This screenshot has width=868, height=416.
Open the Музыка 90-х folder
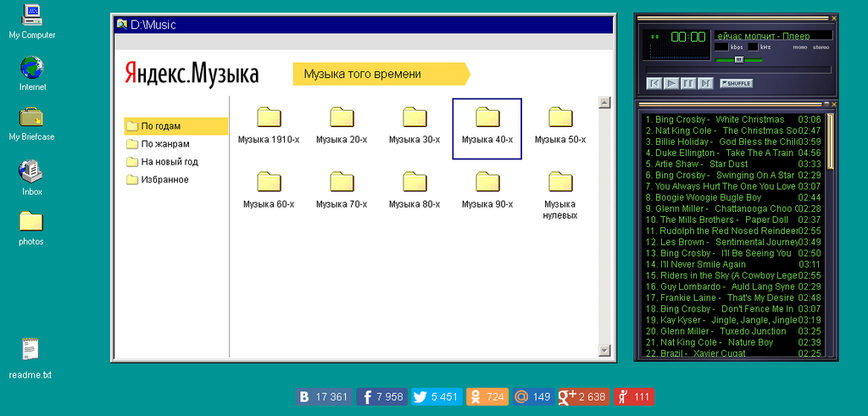click(487, 190)
